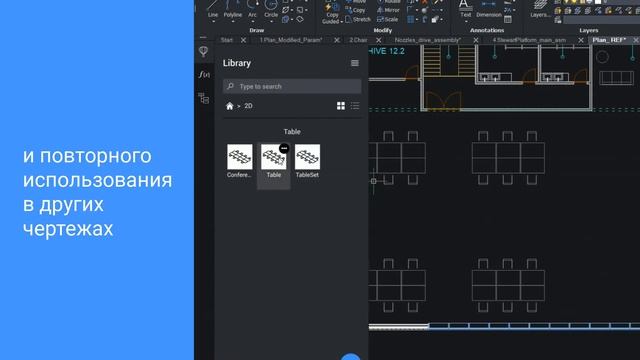
Task: Select the Conference table thumbnail
Action: pos(240,157)
